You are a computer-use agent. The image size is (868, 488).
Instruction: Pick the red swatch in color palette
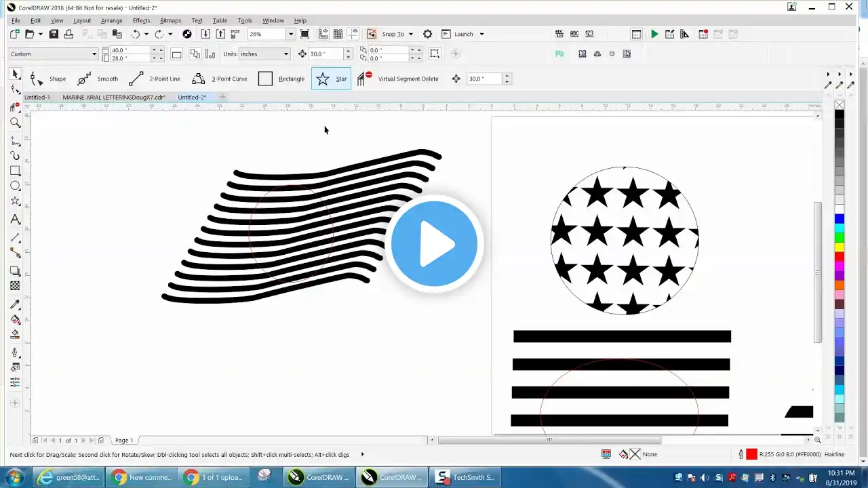840,257
